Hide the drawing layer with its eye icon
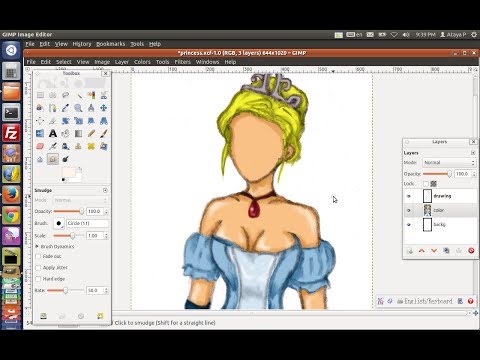 coord(409,196)
